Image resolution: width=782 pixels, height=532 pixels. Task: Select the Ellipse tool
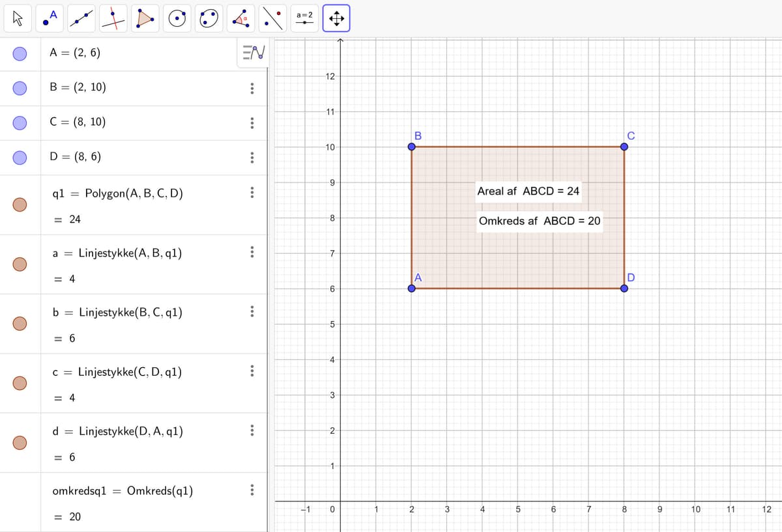point(207,18)
